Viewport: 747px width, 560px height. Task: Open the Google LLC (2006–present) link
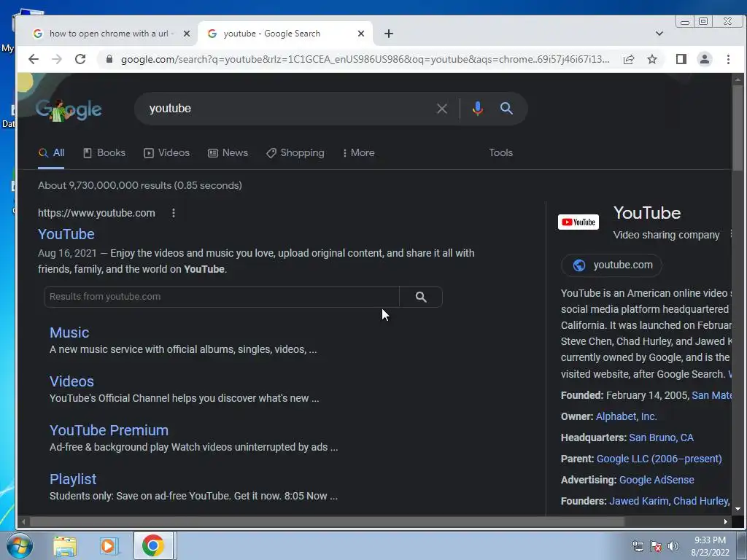click(659, 459)
